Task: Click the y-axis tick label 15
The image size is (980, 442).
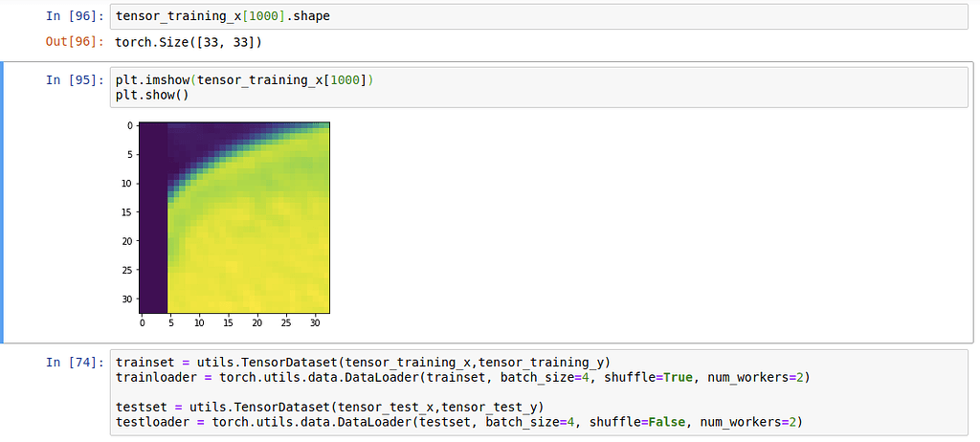Action: pyautogui.click(x=130, y=212)
